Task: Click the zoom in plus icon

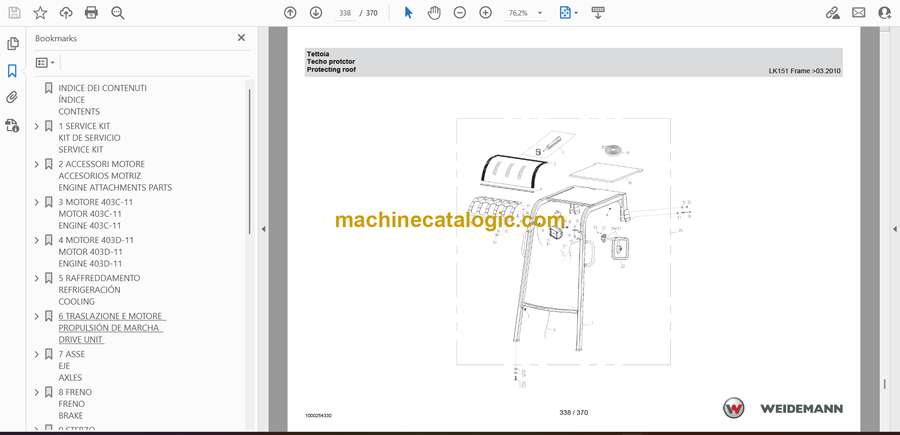Action: [x=486, y=13]
